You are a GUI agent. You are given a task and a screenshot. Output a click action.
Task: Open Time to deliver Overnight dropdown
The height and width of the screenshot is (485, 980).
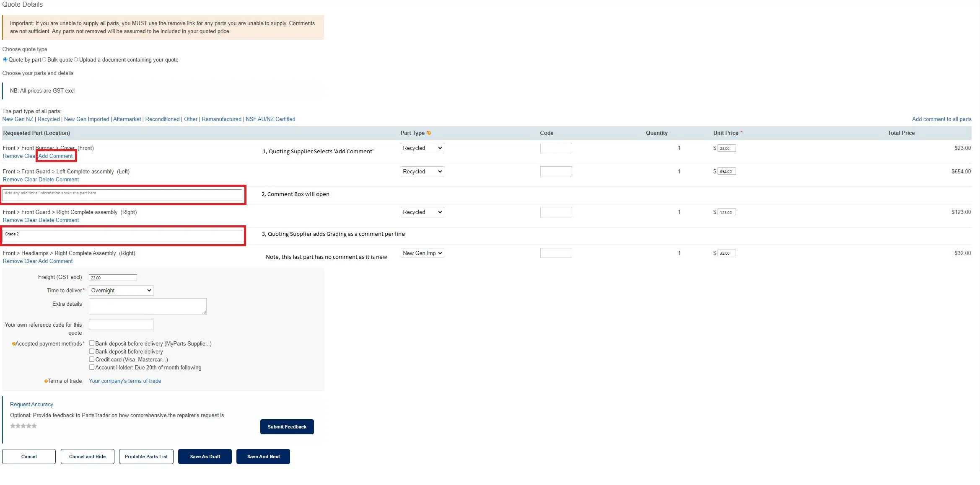(x=121, y=291)
